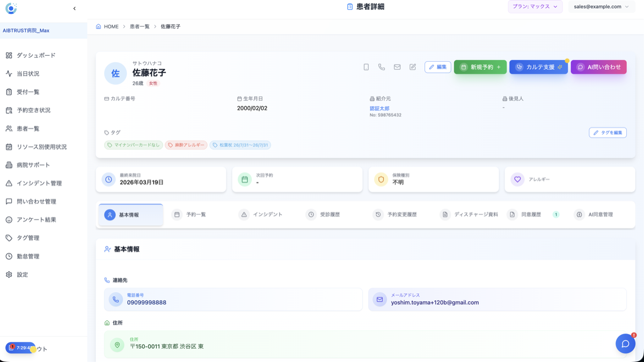Click the note edit icon in patient header
Screen dimensions: 644x362
point(413,67)
